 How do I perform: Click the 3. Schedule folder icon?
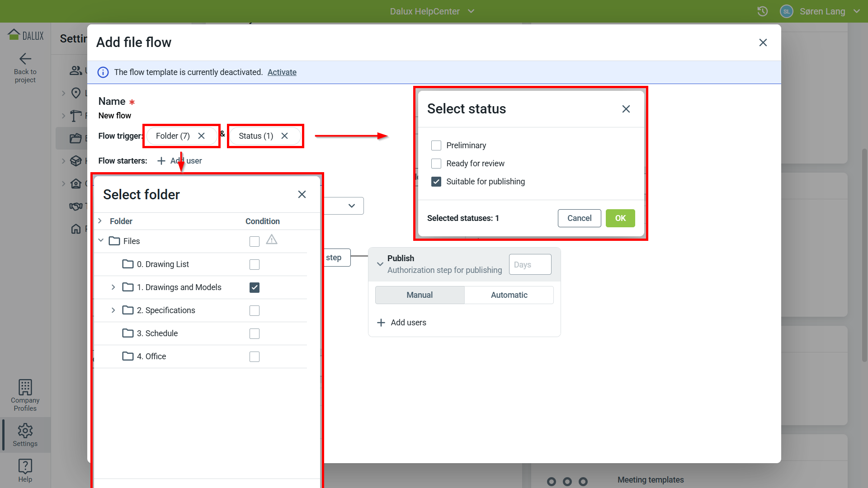128,333
